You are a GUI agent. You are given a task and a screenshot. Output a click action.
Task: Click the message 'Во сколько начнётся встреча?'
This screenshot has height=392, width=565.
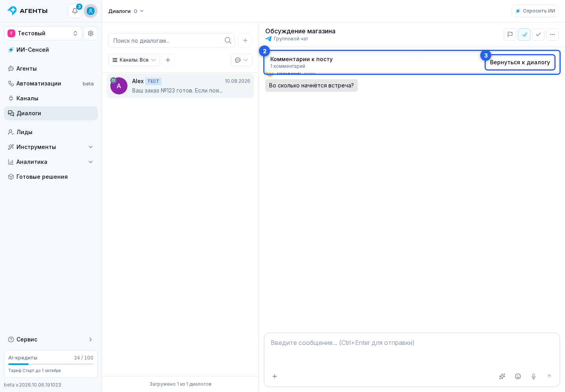tap(312, 85)
